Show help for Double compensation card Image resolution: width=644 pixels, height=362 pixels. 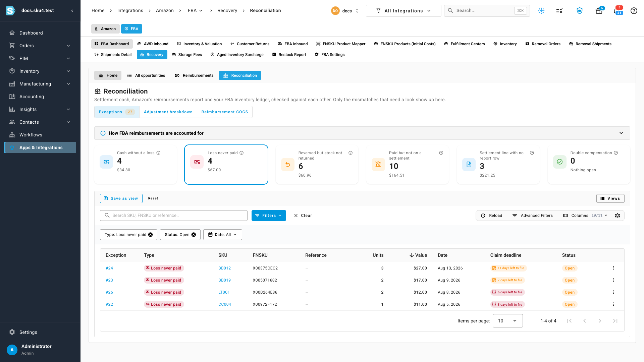pyautogui.click(x=616, y=153)
